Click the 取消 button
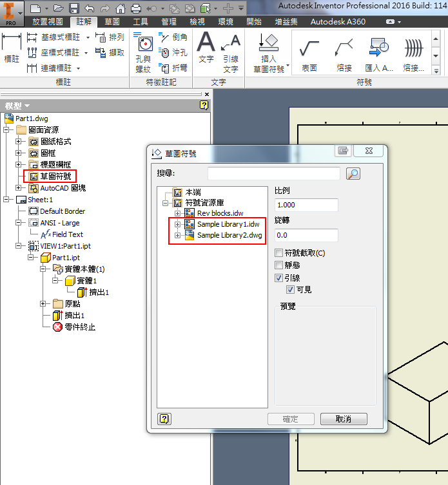448x485 pixels. point(344,419)
